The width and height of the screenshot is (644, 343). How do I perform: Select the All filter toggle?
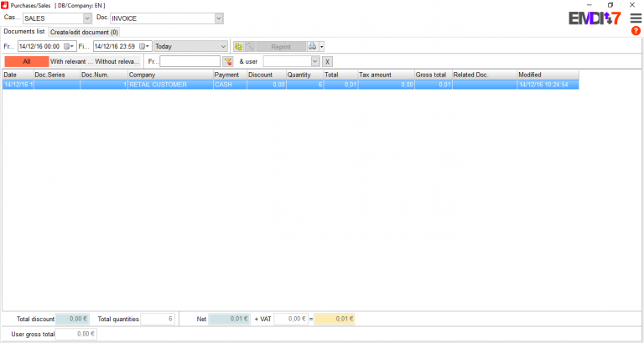point(27,61)
